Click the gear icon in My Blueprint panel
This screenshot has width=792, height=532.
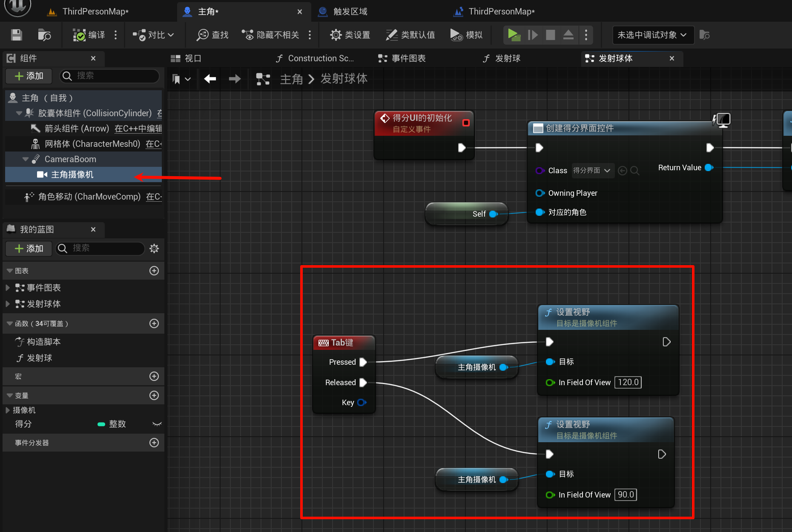(x=154, y=249)
